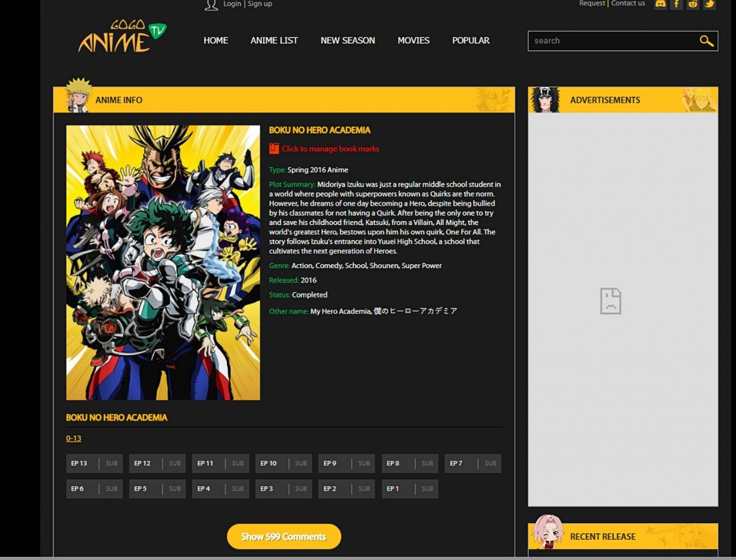The image size is (736, 560).
Task: Click the magnifying glass search icon
Action: (x=706, y=41)
